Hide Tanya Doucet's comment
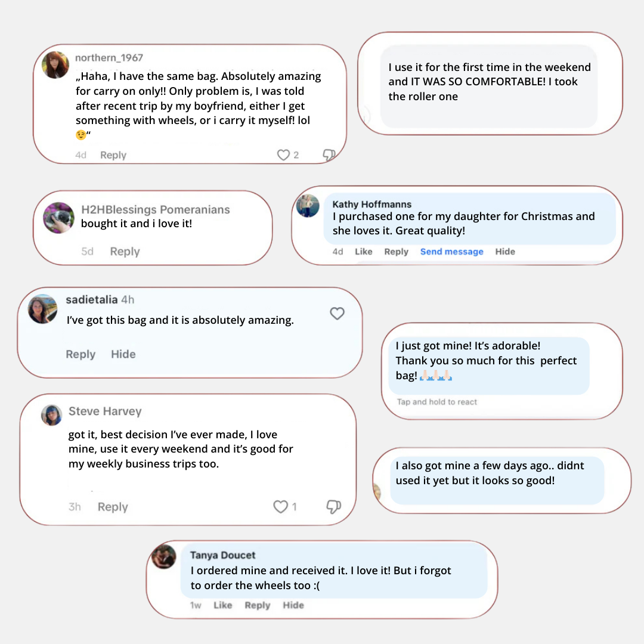 click(293, 605)
